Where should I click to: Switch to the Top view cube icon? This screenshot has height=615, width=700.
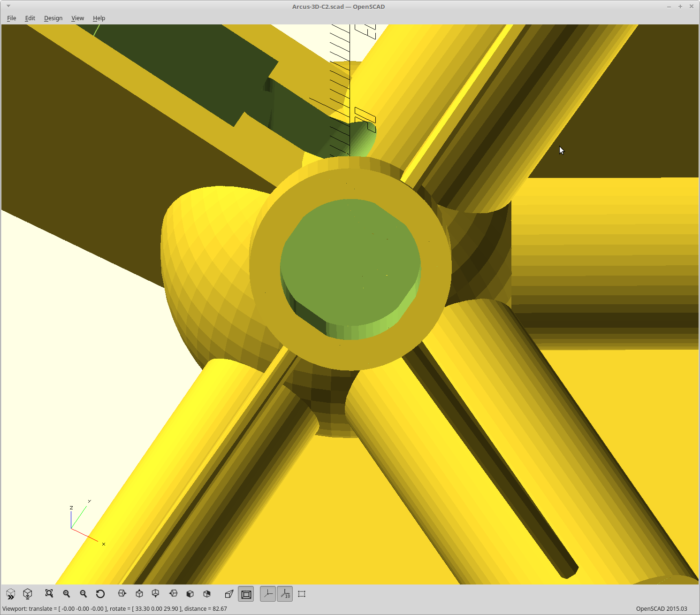pos(139,593)
